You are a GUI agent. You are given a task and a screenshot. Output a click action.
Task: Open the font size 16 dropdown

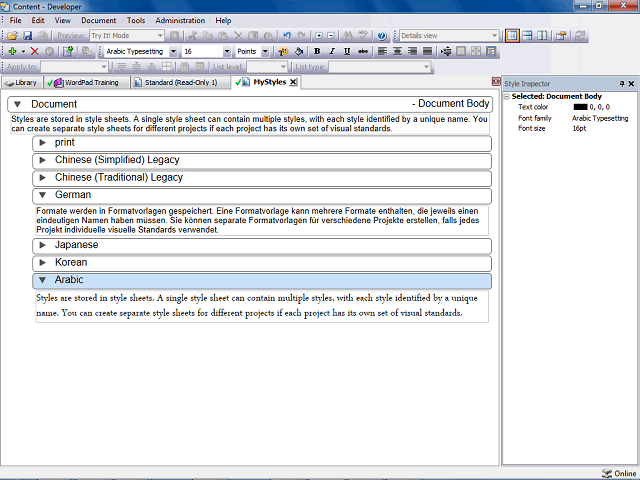(x=227, y=51)
